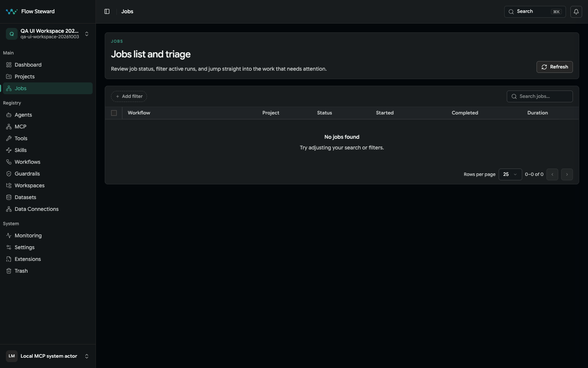Click the Monitoring pulse icon
The width and height of the screenshot is (588, 368).
[9, 236]
